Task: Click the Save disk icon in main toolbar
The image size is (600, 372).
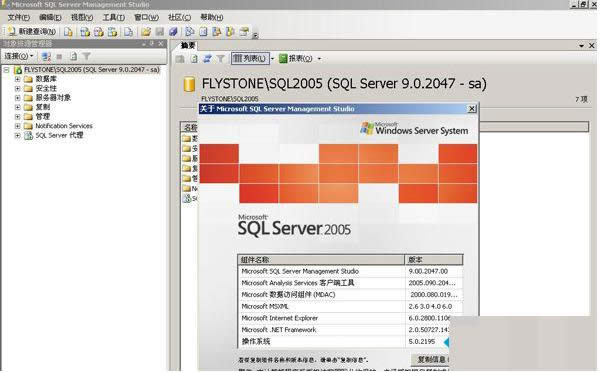Action: (160, 32)
